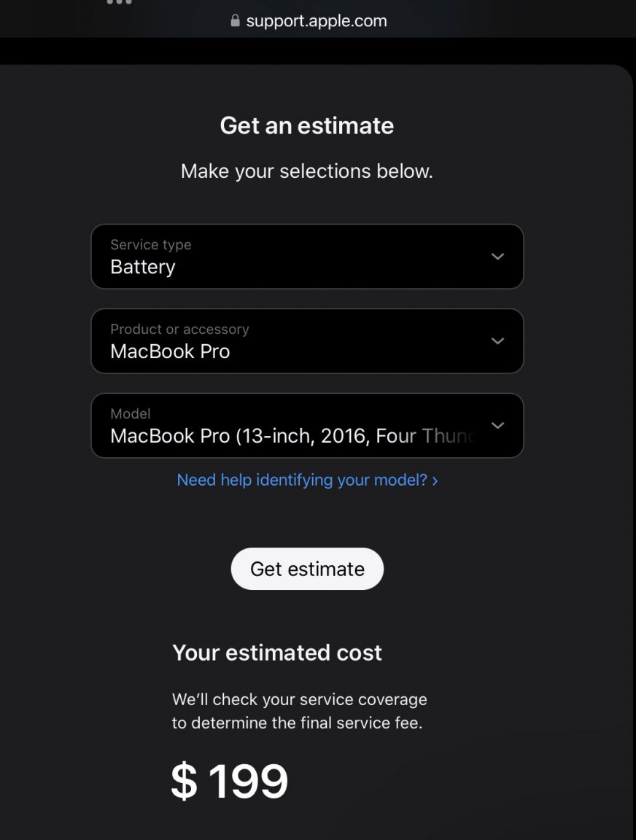This screenshot has height=840, width=636.
Task: Click the Product or accessory field label
Action: [179, 330]
